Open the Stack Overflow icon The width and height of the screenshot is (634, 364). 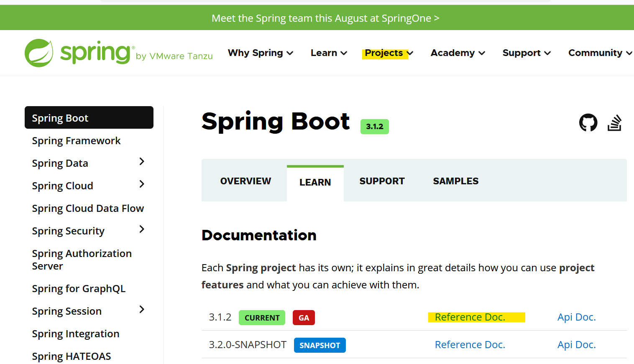(614, 123)
